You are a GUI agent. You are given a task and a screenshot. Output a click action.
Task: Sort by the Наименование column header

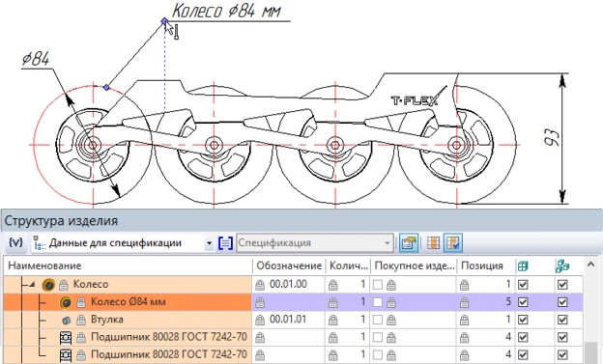[44, 266]
